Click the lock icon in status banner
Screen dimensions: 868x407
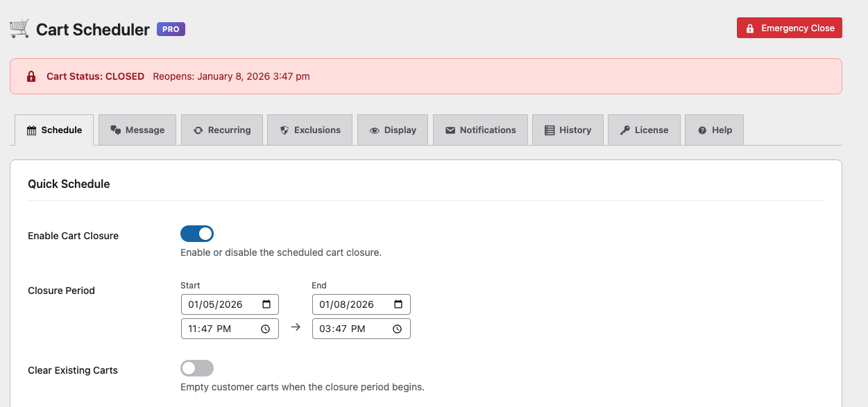tap(31, 76)
